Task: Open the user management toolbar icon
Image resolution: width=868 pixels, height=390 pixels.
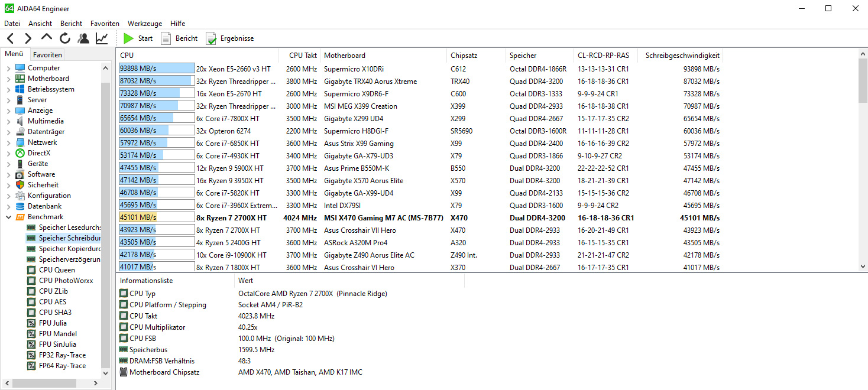Action: tap(83, 38)
